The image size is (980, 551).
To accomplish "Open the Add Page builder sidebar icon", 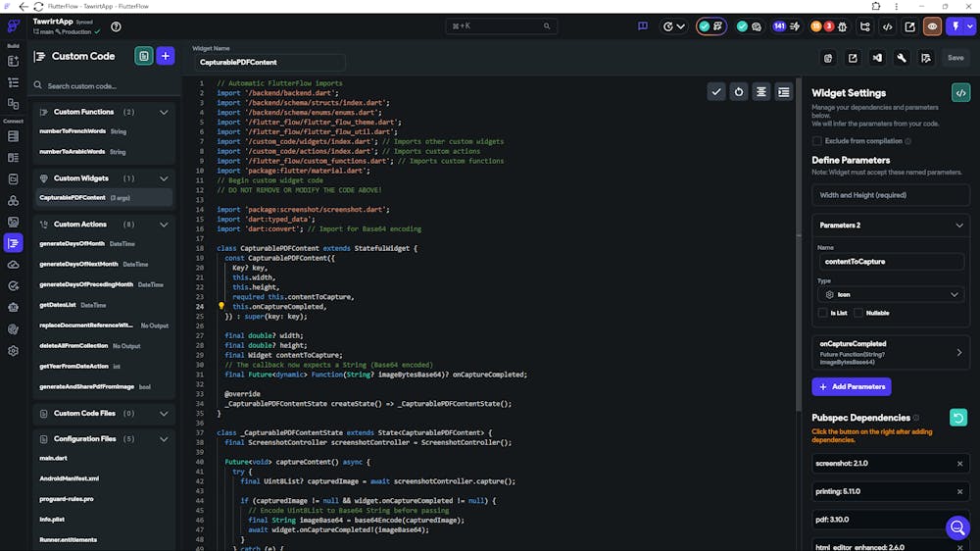I will (x=13, y=62).
